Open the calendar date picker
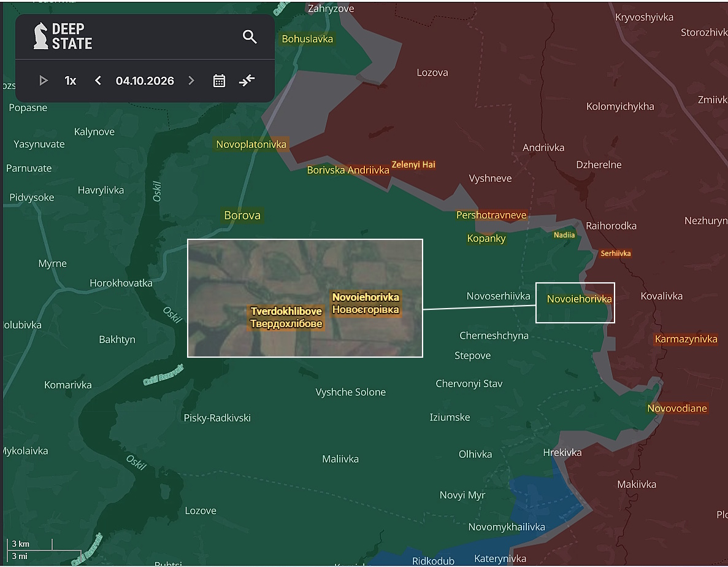This screenshot has width=728, height=567. click(x=219, y=81)
